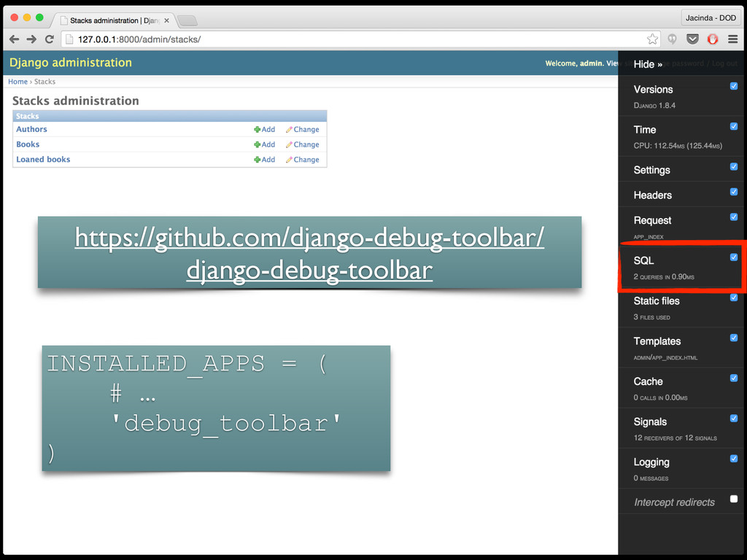This screenshot has height=560, width=747.
Task: Open the red ad-blocker extension icon
Action: (713, 39)
